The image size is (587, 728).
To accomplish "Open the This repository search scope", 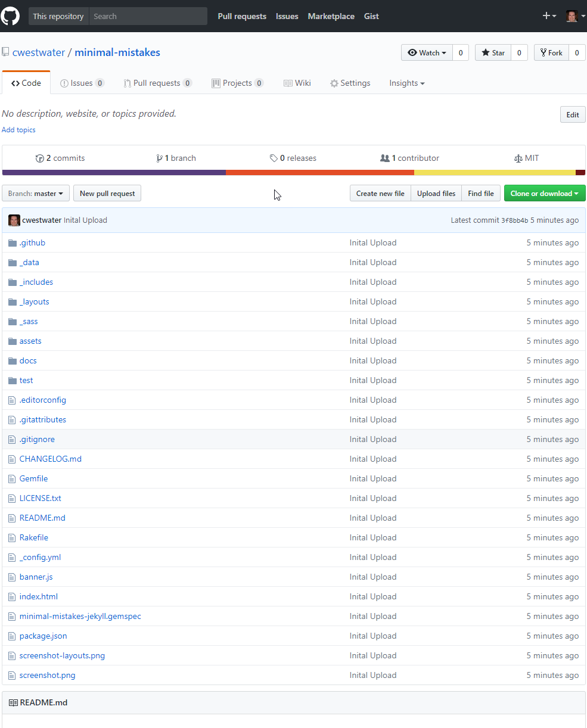I will (58, 16).
